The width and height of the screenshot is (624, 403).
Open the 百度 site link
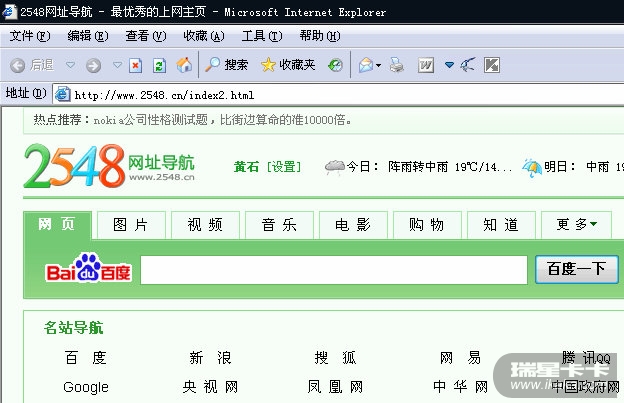pos(86,358)
